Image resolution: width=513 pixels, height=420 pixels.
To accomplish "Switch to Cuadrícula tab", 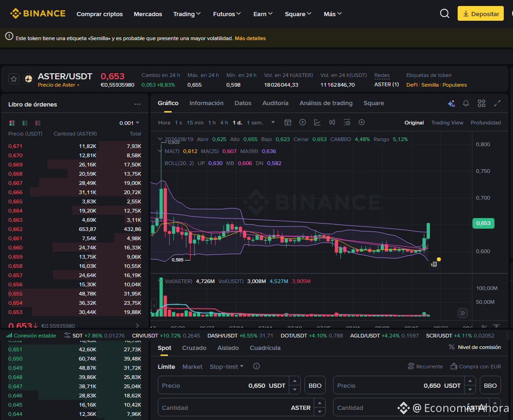I will [x=265, y=348].
